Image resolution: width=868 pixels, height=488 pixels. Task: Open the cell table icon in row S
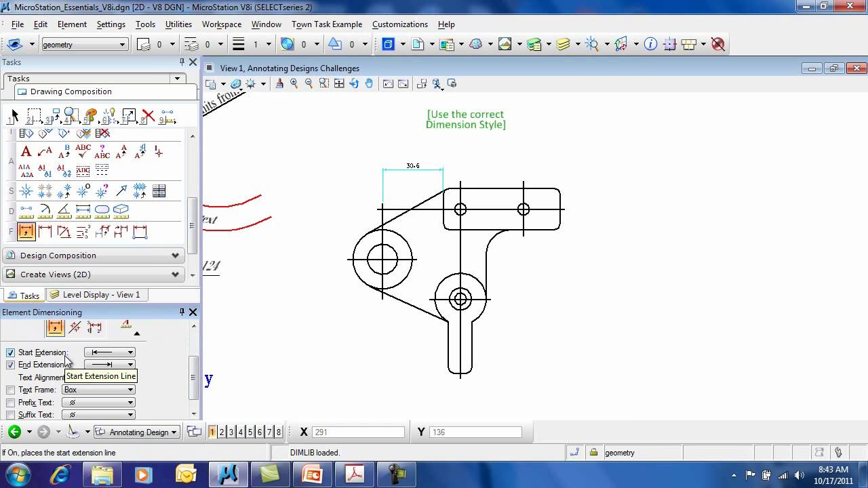tap(159, 191)
